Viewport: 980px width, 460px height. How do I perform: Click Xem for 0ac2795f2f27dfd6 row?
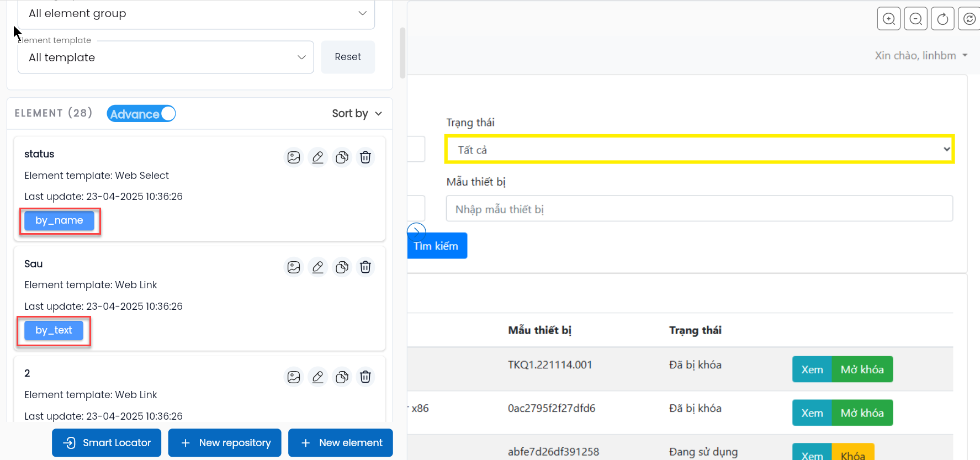[812, 413]
